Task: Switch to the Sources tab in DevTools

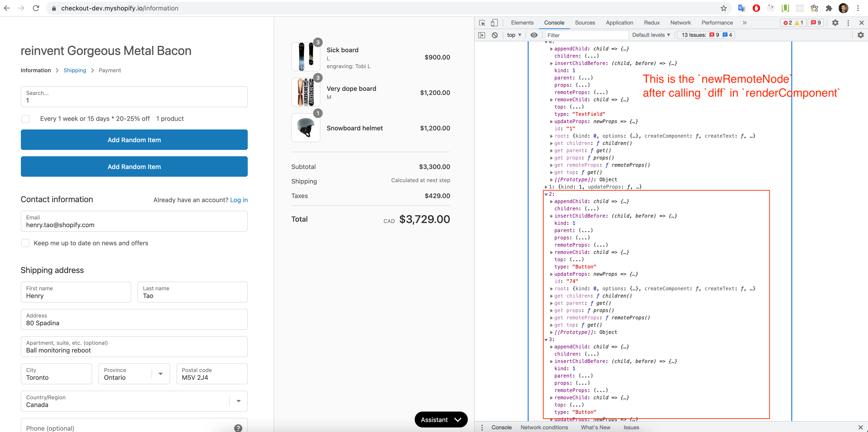Action: pyautogui.click(x=585, y=22)
